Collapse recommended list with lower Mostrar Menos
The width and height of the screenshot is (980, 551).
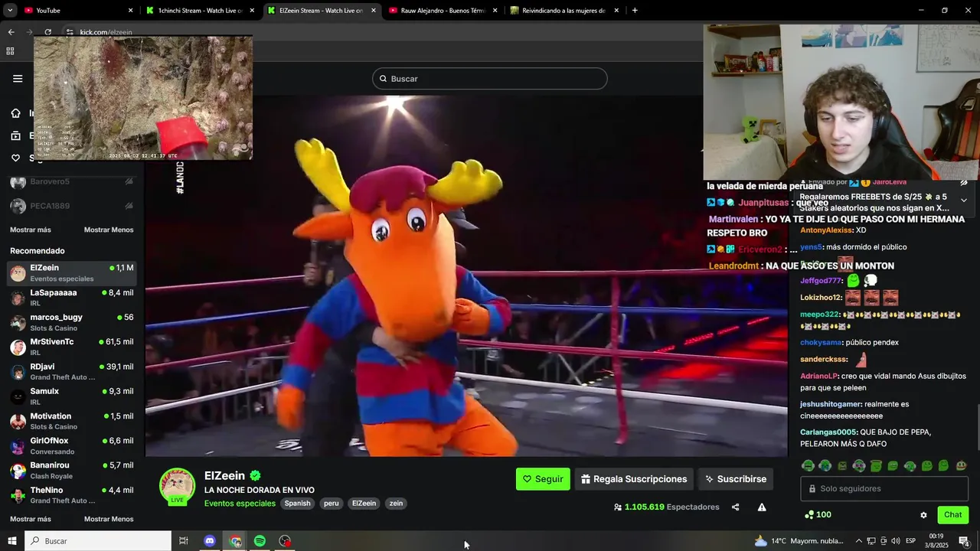coord(109,519)
